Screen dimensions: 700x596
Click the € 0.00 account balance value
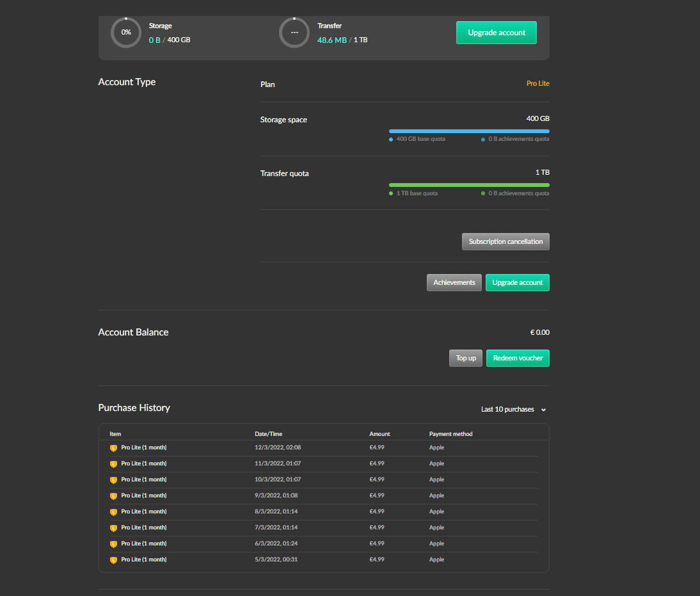(x=540, y=332)
